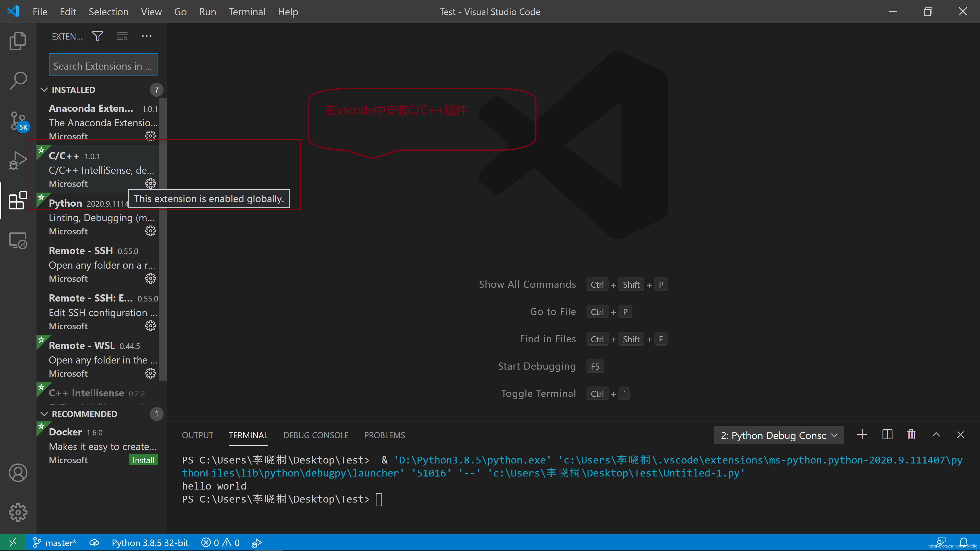
Task: Open the Explorer view in activity bar
Action: (18, 41)
